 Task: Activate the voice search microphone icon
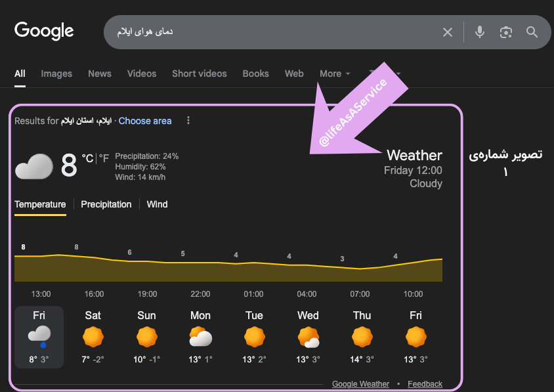tap(479, 32)
